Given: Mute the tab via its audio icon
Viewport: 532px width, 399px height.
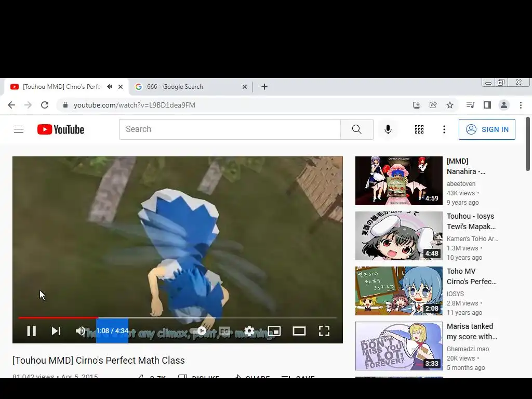Looking at the screenshot, I should 109,87.
